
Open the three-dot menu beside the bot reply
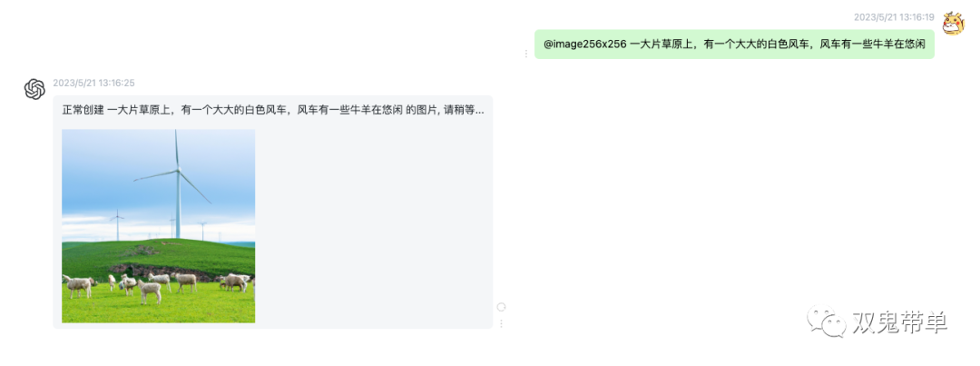click(x=501, y=323)
